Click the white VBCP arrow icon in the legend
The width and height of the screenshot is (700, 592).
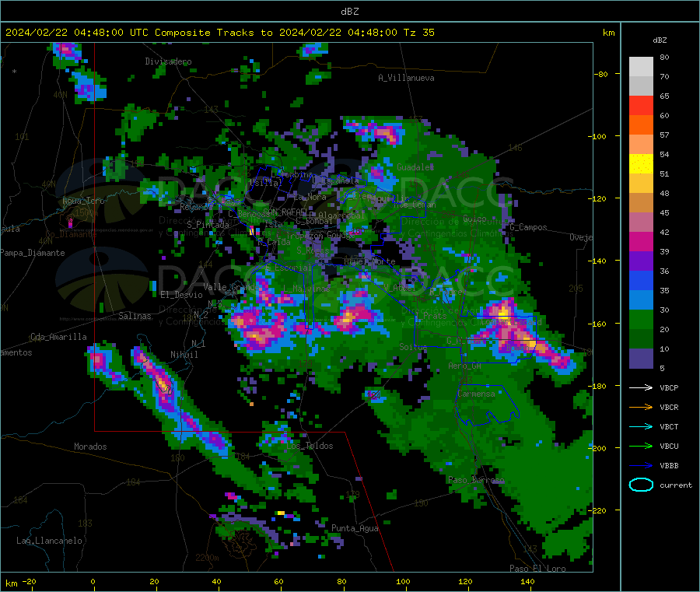(641, 387)
